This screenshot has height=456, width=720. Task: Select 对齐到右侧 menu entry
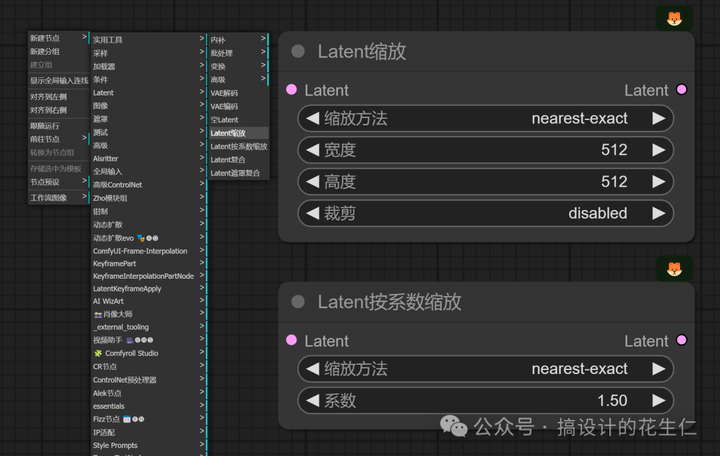58,110
